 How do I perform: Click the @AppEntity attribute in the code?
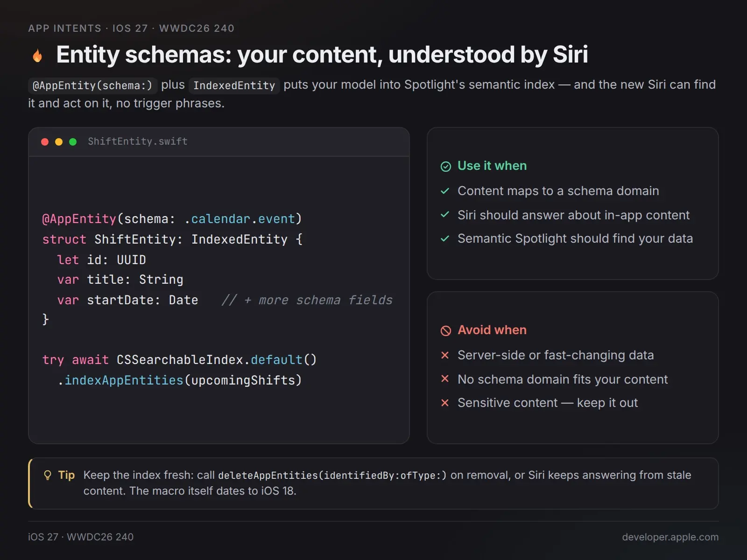[x=79, y=219]
